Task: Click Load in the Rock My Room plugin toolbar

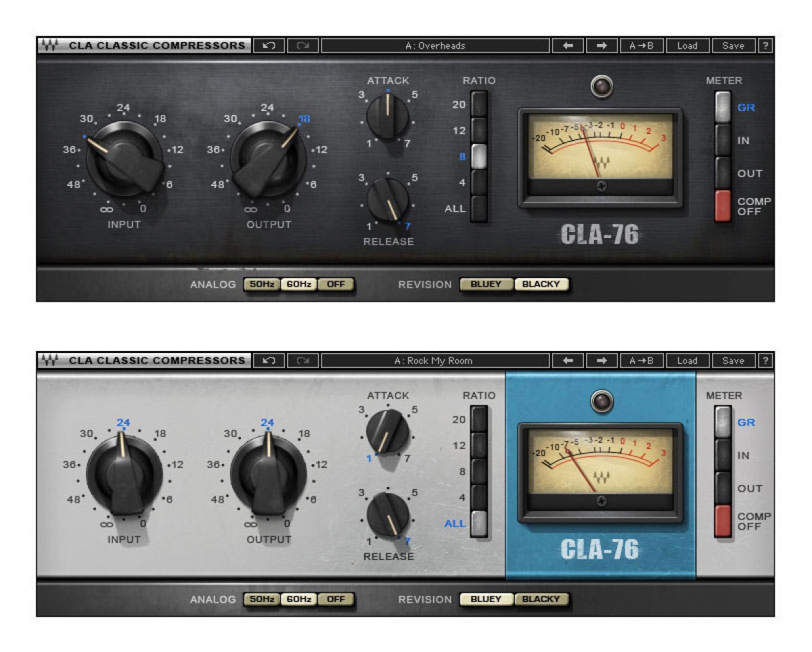Action: [x=687, y=361]
